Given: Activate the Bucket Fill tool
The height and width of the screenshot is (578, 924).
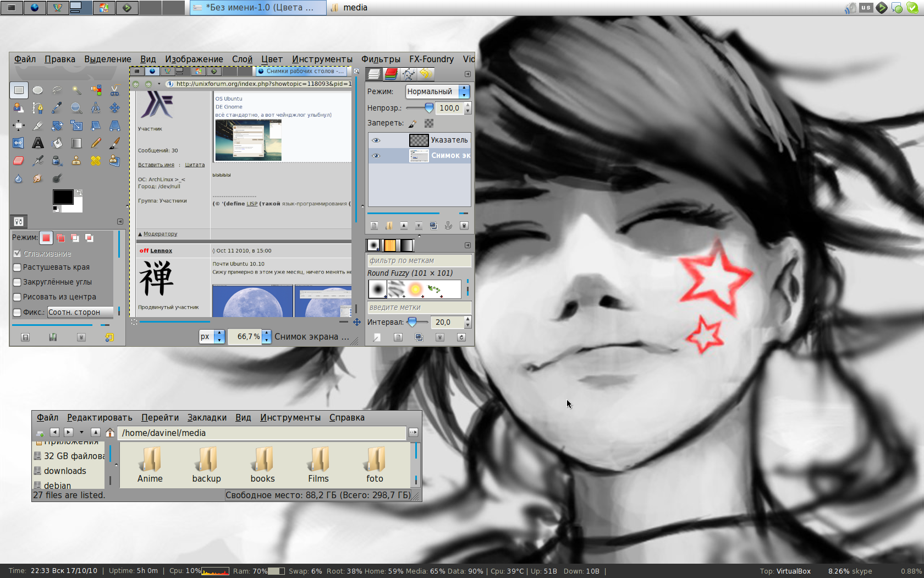Looking at the screenshot, I should (x=57, y=143).
